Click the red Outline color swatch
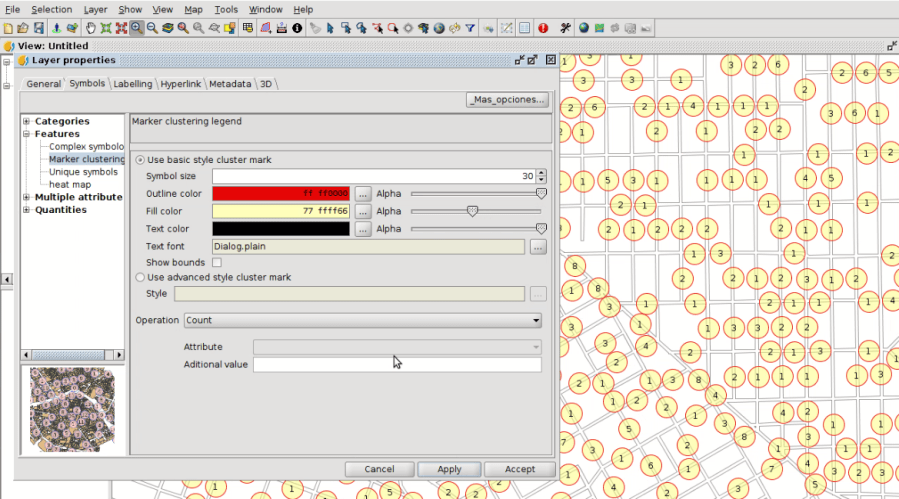Screen dimensions: 899x499 [x=281, y=194]
